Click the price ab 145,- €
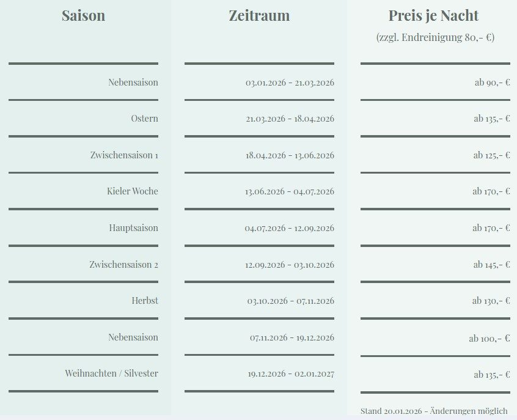 (491, 265)
